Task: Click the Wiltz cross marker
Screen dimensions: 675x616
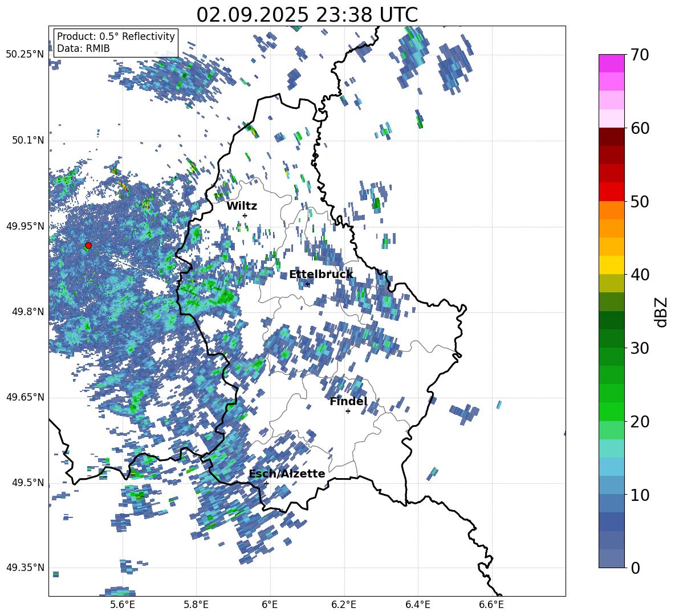Action: click(245, 215)
